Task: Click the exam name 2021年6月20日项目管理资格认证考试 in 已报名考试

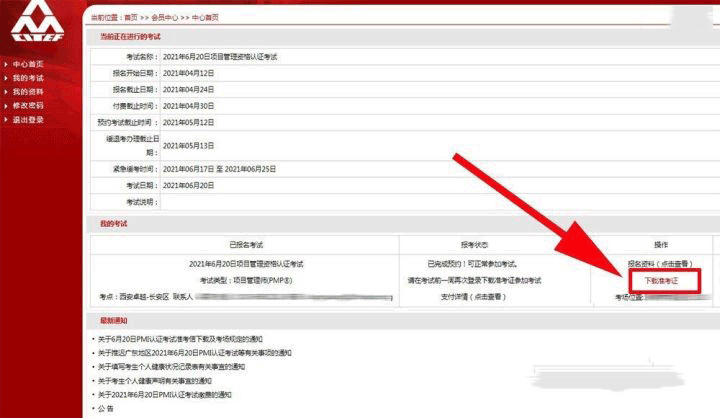Action: (246, 263)
